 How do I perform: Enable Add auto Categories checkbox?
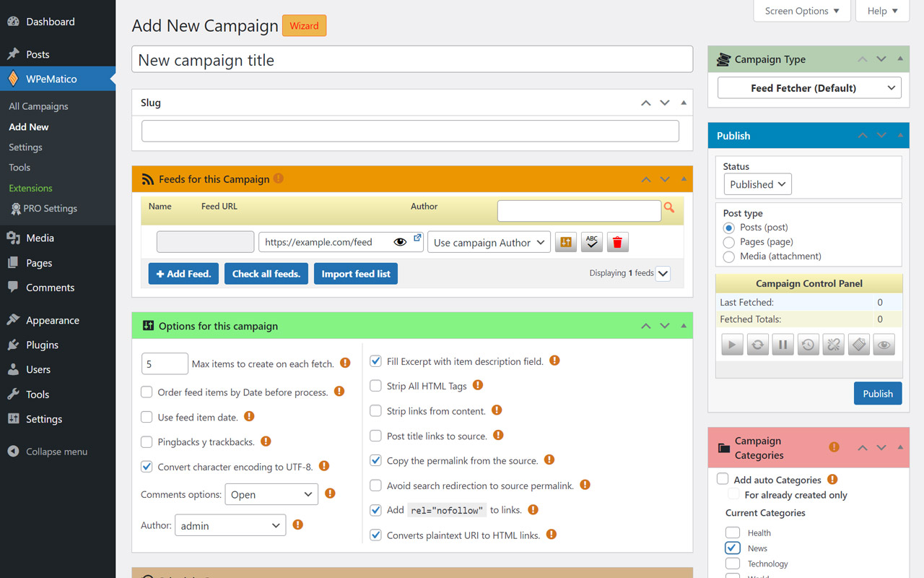tap(723, 479)
